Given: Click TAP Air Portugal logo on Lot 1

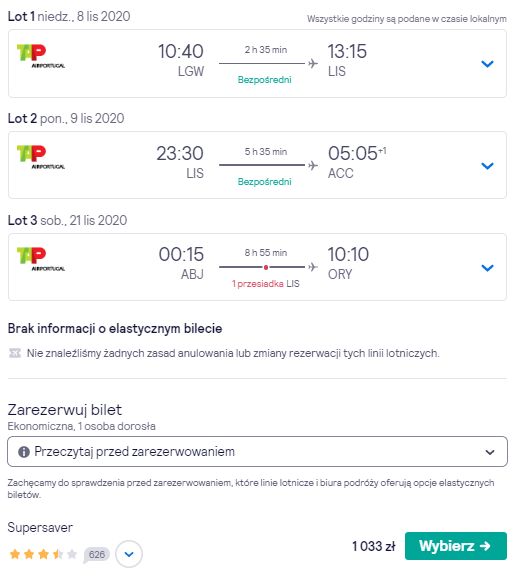Looking at the screenshot, I should pos(41,56).
